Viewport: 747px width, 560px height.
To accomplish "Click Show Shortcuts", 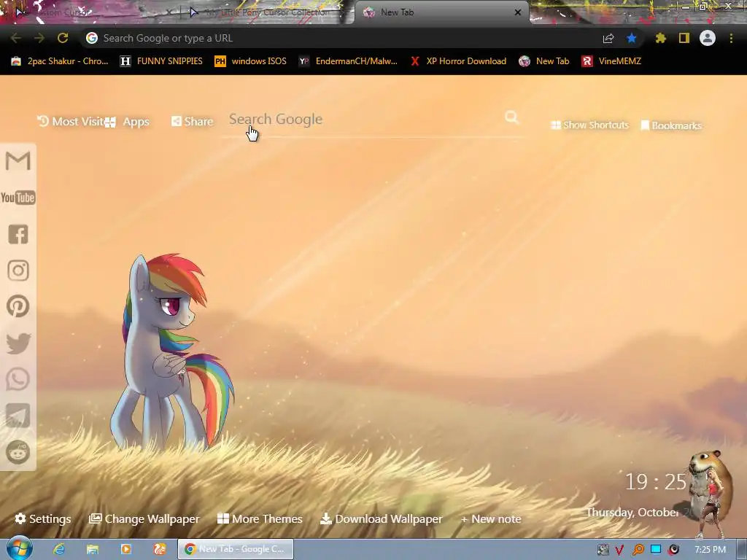I will coord(589,125).
